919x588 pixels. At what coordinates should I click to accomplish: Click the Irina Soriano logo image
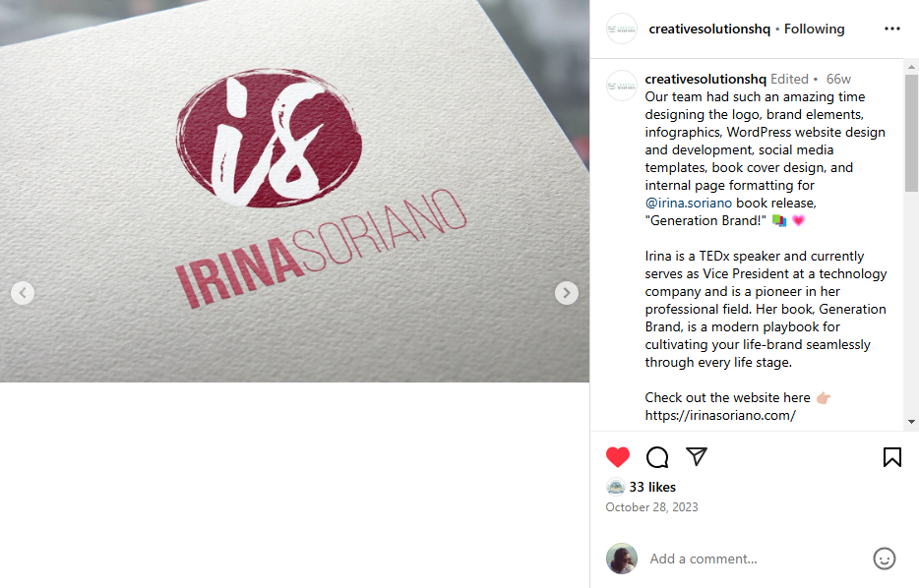(x=294, y=191)
